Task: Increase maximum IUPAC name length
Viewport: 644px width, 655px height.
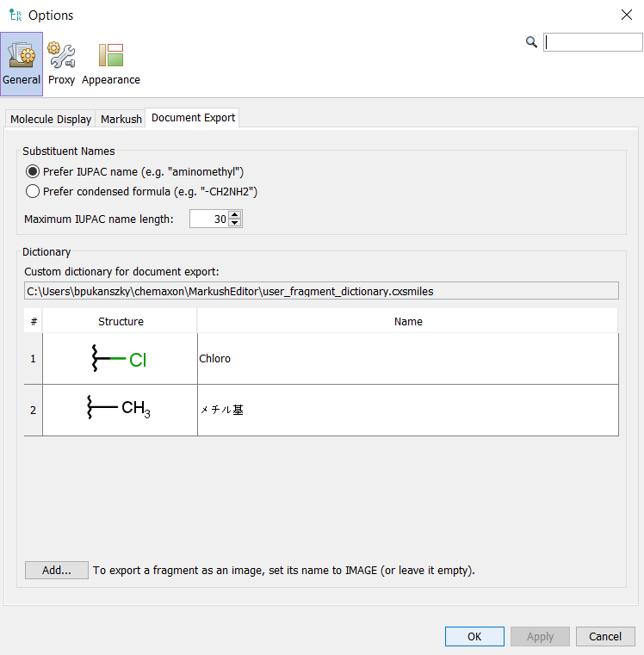Action: 235,214
